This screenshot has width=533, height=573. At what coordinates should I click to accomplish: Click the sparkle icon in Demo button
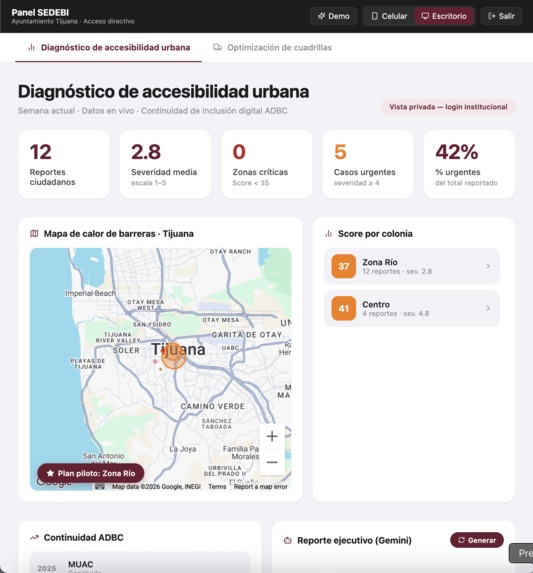point(321,16)
